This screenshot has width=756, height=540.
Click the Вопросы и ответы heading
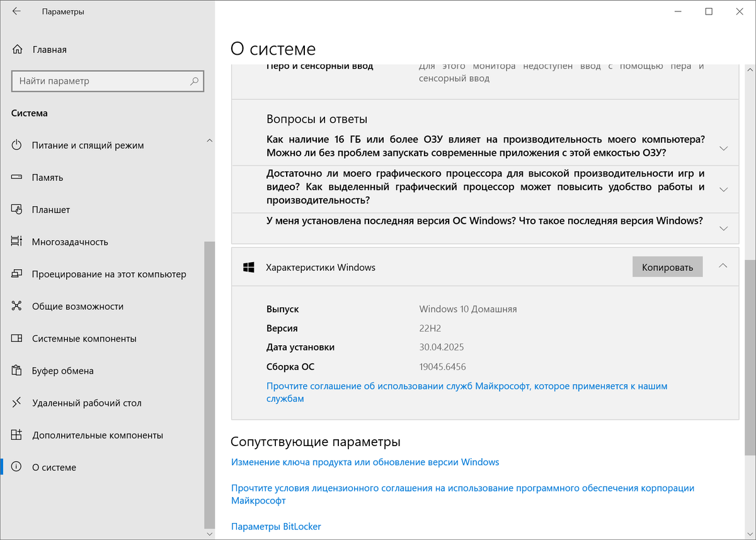(317, 119)
